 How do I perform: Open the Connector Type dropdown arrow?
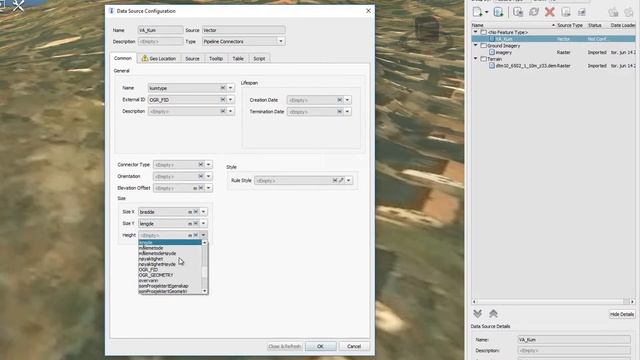[209, 164]
